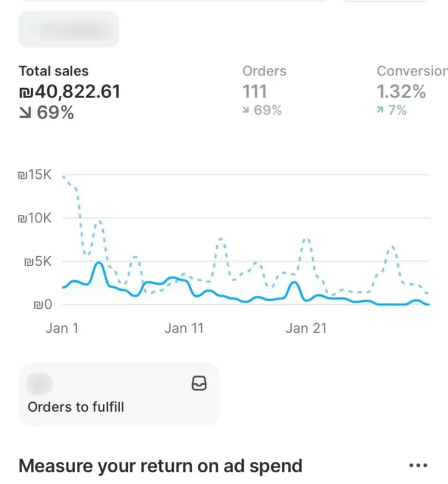Click the inbox tray icon on orders card
Viewport: 448px width, 484px height.
pos(199,383)
